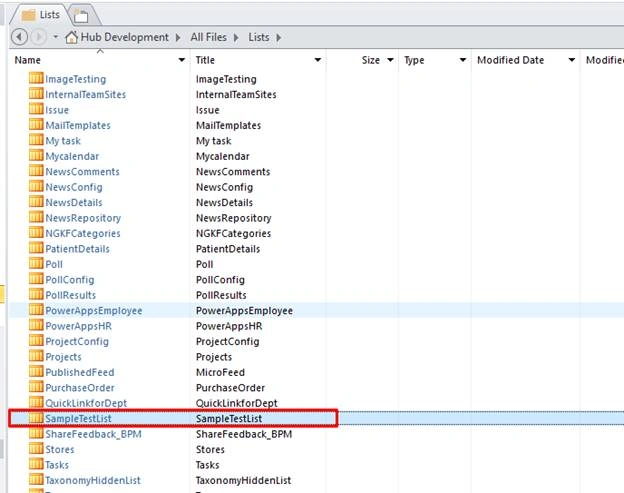Open the Modified Date column dropdown
The image size is (624, 493).
tap(571, 60)
